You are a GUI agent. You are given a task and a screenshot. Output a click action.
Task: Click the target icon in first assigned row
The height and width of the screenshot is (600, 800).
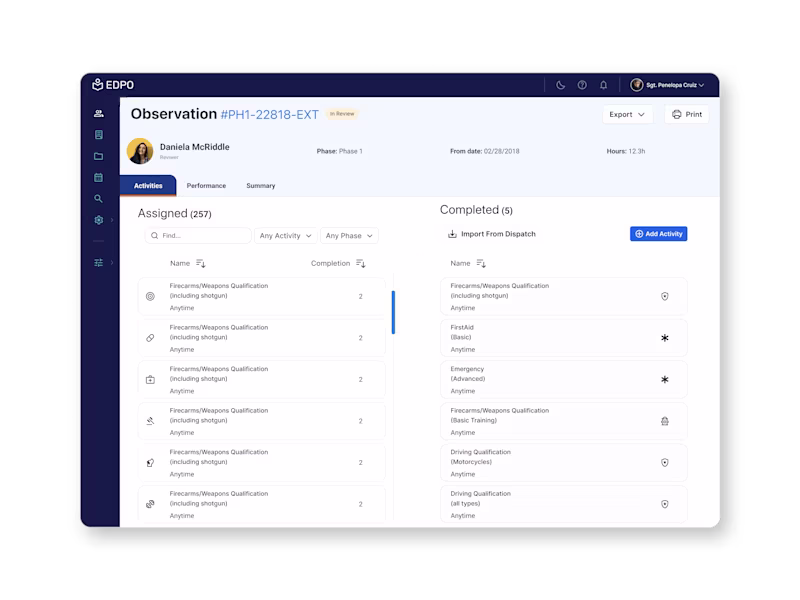pyautogui.click(x=150, y=296)
